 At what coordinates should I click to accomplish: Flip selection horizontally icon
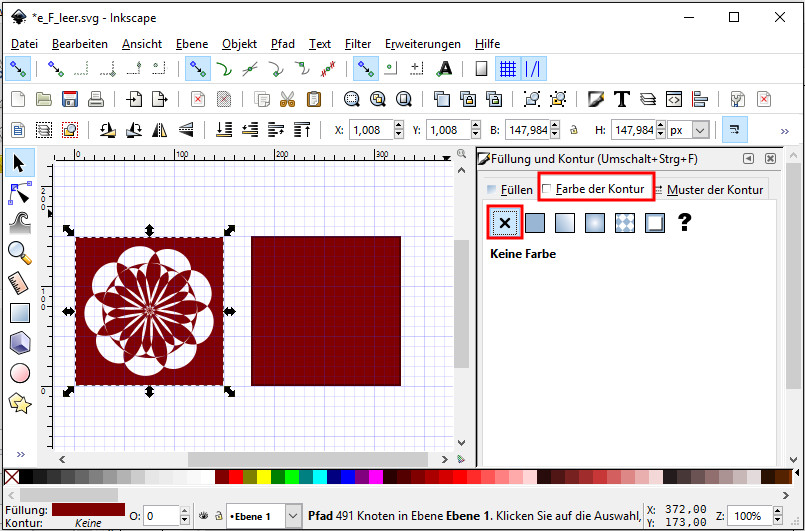(160, 130)
